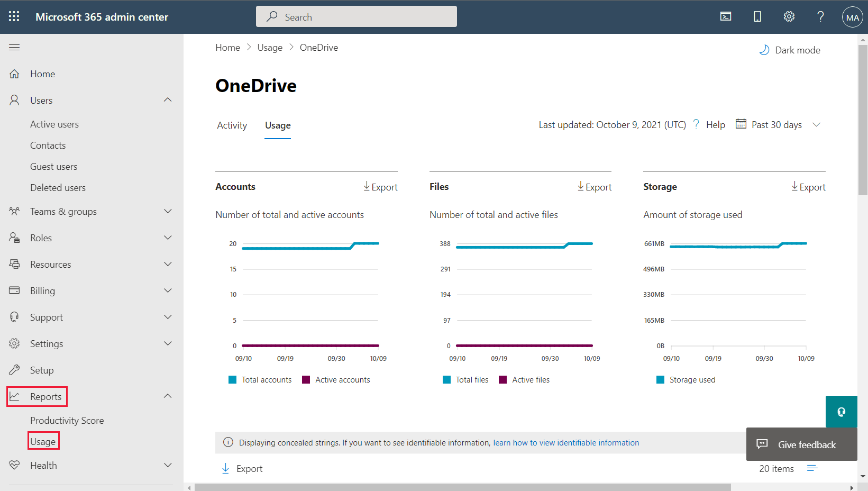Open Deleted users in sidebar
This screenshot has height=491, width=868.
58,188
